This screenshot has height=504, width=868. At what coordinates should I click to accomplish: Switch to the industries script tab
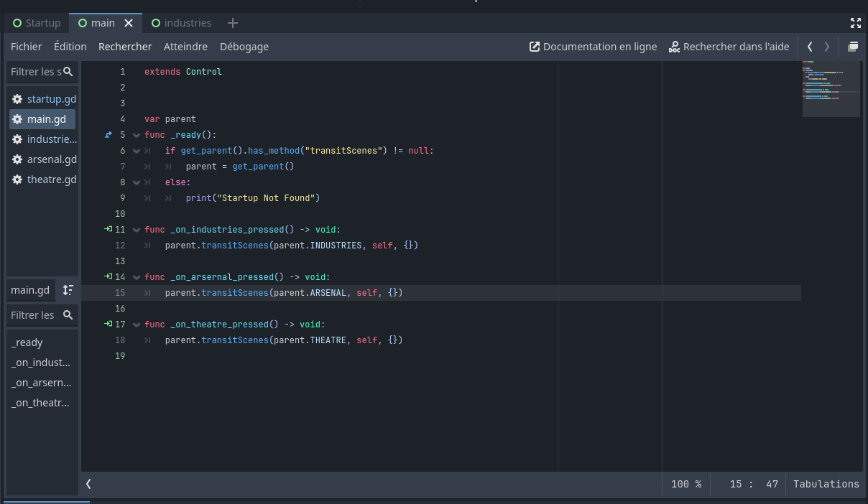click(x=181, y=22)
